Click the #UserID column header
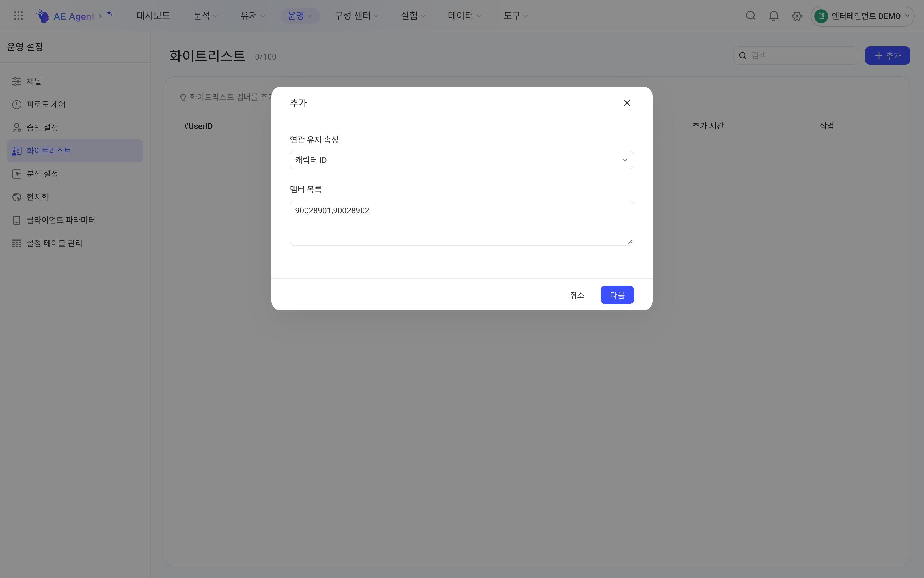The image size is (924, 578). pyautogui.click(x=198, y=126)
